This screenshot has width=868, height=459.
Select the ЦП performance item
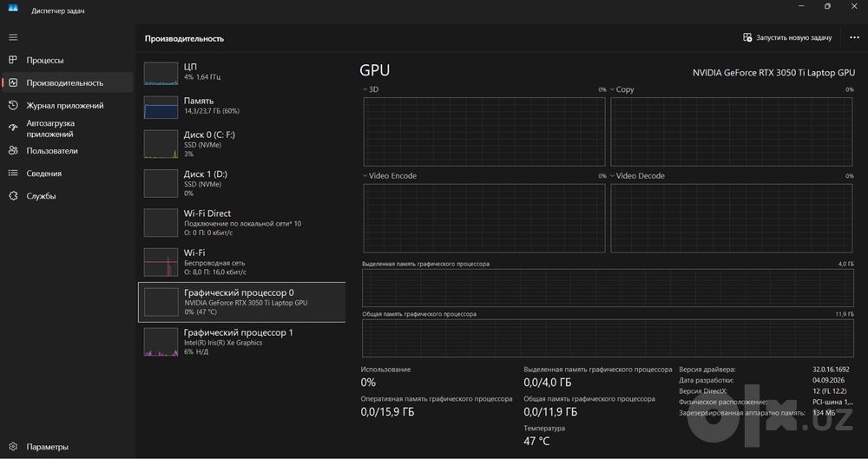pos(241,71)
